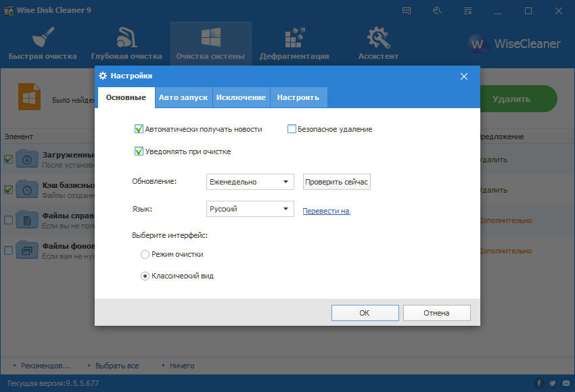Screen dimensions: 575x392
Task: Open the Обновление Еженедельно dropdown
Action: coord(250,182)
